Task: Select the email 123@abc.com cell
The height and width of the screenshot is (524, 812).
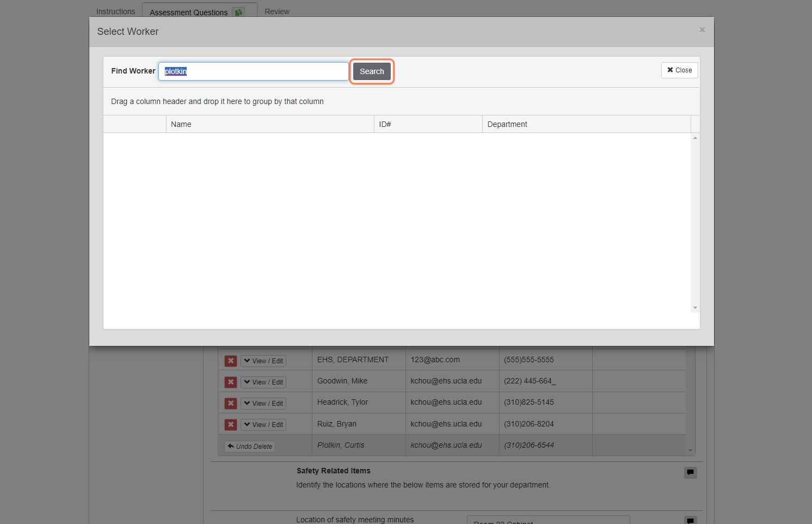Action: tap(435, 360)
